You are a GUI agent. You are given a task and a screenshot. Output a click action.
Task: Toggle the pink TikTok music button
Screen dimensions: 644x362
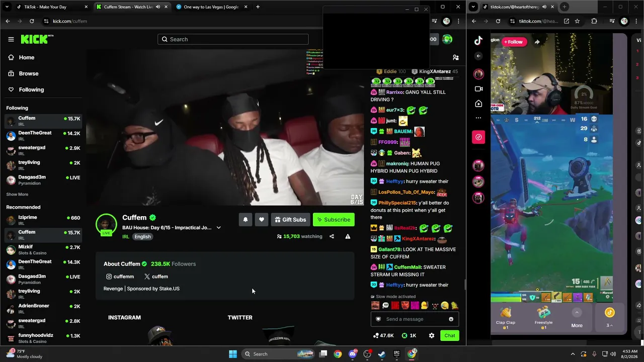(x=478, y=137)
